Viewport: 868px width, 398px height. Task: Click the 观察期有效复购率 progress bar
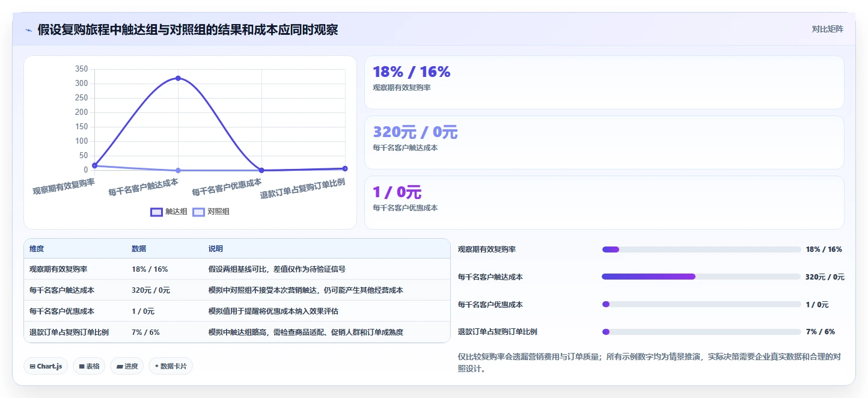pyautogui.click(x=701, y=250)
